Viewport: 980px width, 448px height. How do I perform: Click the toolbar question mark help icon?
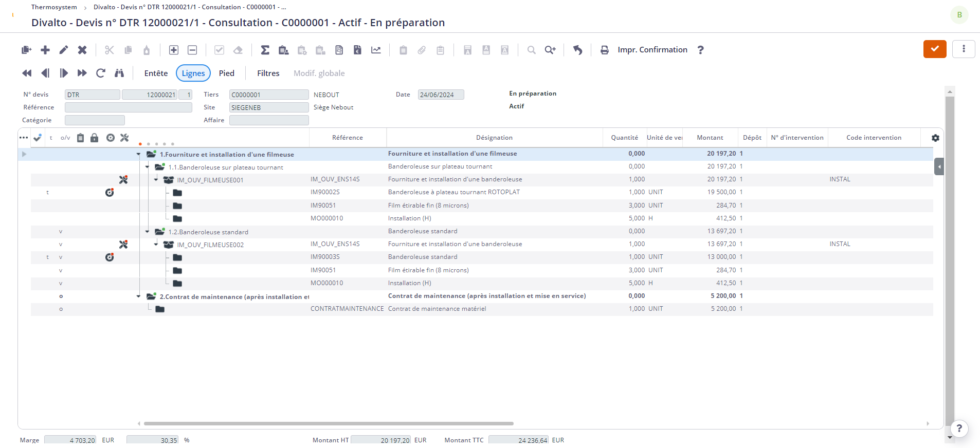click(x=700, y=50)
